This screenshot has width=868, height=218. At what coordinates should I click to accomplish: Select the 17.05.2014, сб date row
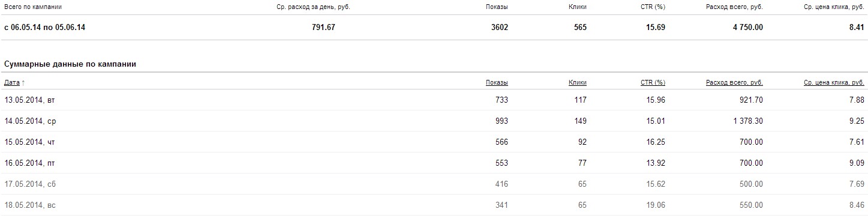click(434, 184)
